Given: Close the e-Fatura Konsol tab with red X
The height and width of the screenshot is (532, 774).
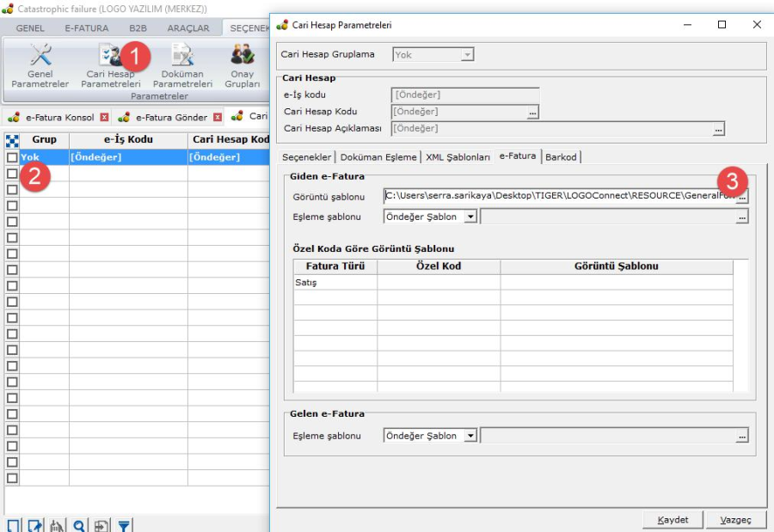Looking at the screenshot, I should 104,117.
